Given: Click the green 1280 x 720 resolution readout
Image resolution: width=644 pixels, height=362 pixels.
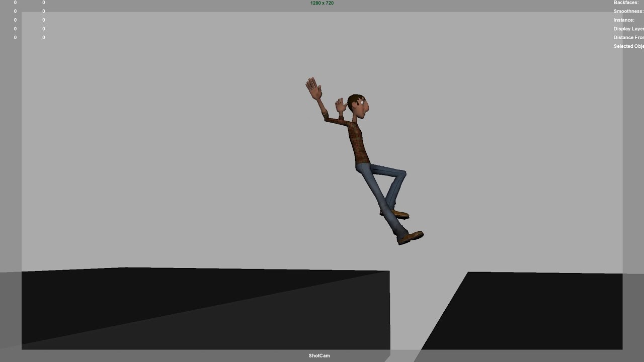Looking at the screenshot, I should click(321, 3).
